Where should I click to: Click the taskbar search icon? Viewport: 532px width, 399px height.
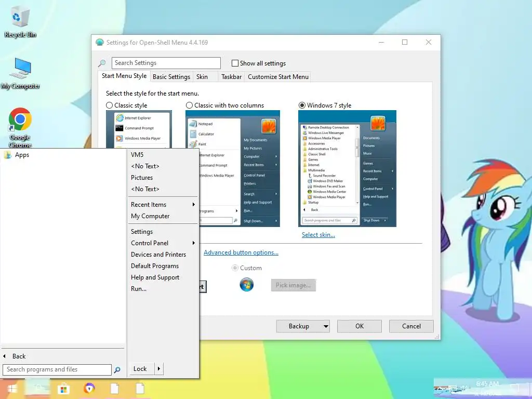[x=38, y=389]
